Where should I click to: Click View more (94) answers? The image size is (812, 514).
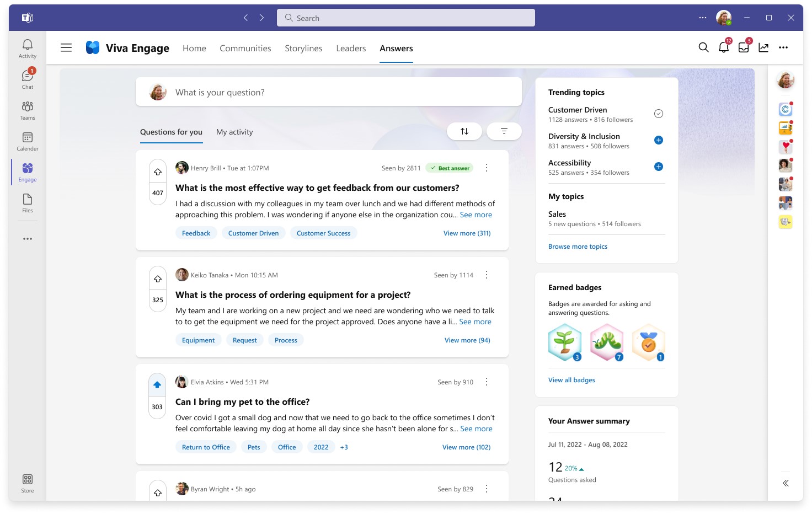(467, 340)
